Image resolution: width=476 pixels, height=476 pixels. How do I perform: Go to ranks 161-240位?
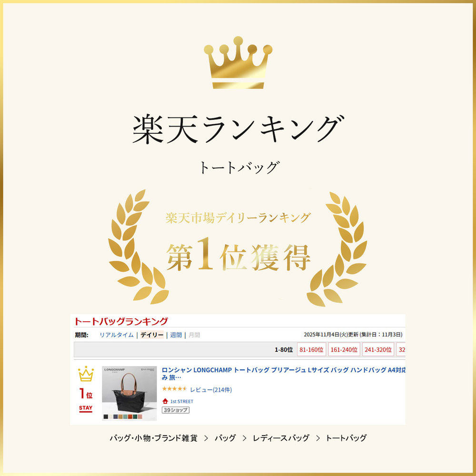pos(344,350)
